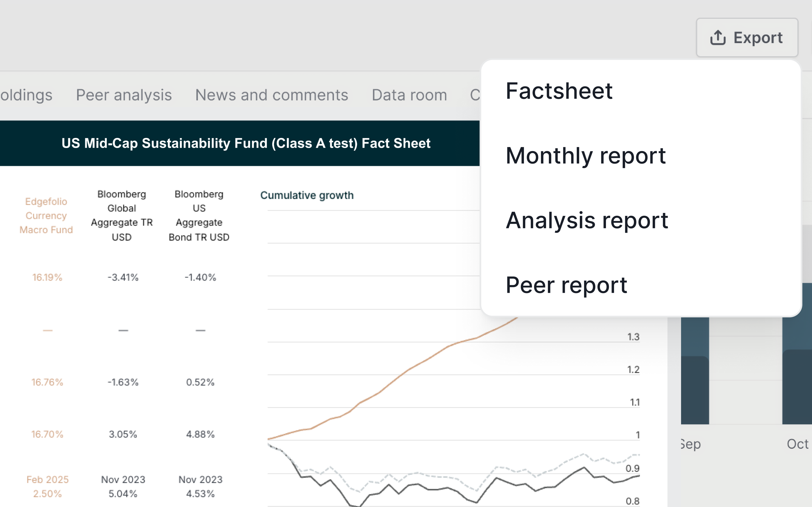Viewport: 812px width, 507px height.
Task: Click the Fact Sheet title banner
Action: tap(246, 143)
